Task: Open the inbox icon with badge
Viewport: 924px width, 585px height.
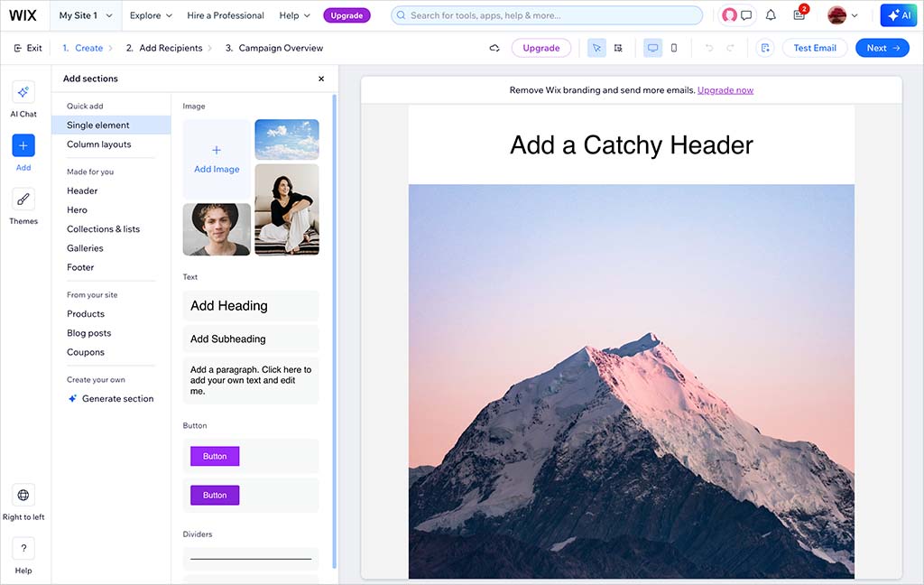Action: pos(799,14)
